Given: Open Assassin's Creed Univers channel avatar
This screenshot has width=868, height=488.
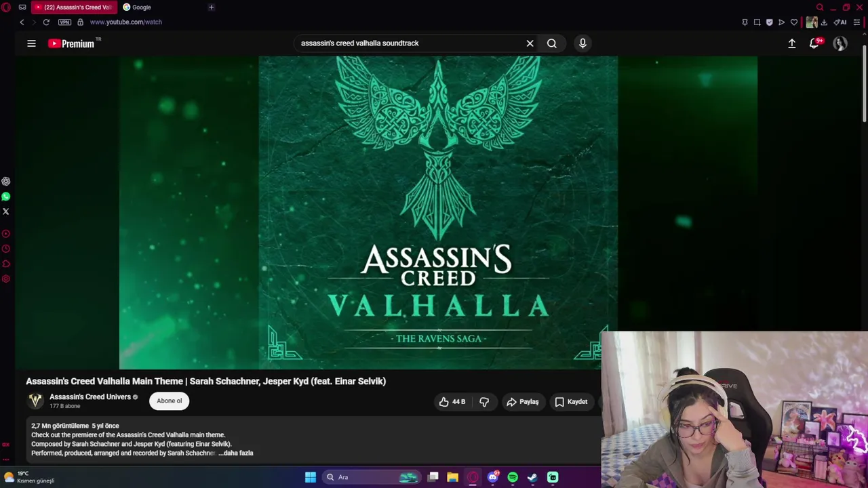Looking at the screenshot, I should pos(35,401).
